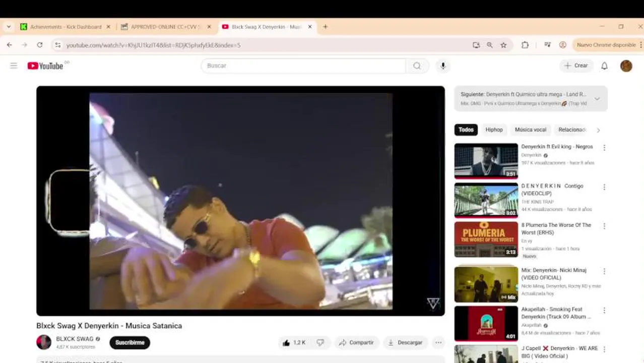This screenshot has height=363, width=644.
Task: Click the Descargar download button
Action: pyautogui.click(x=405, y=343)
